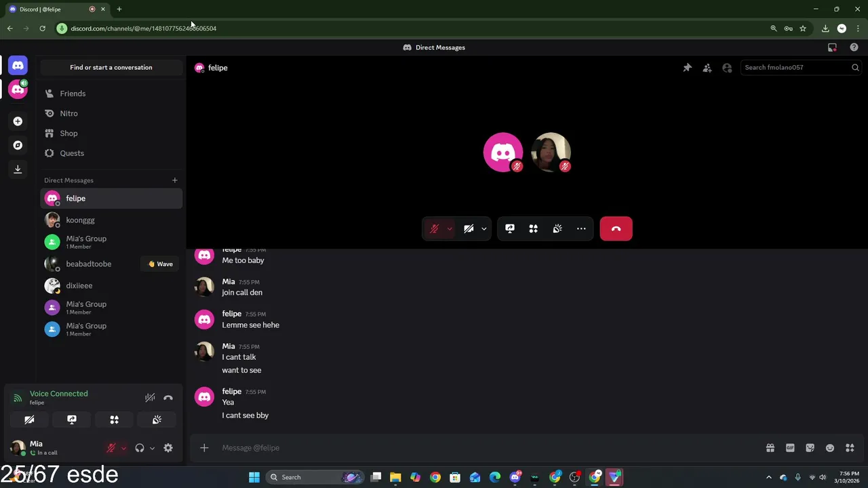Open pinned messages icon

(x=687, y=68)
